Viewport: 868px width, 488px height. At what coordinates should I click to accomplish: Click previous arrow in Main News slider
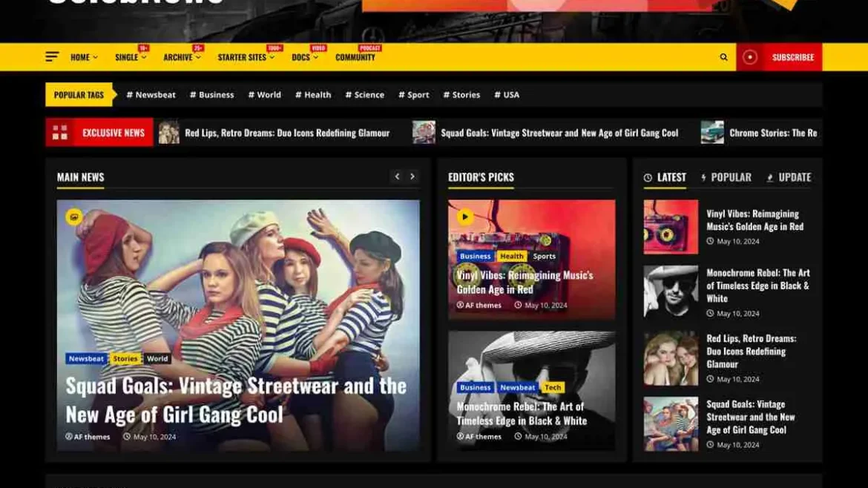tap(397, 177)
